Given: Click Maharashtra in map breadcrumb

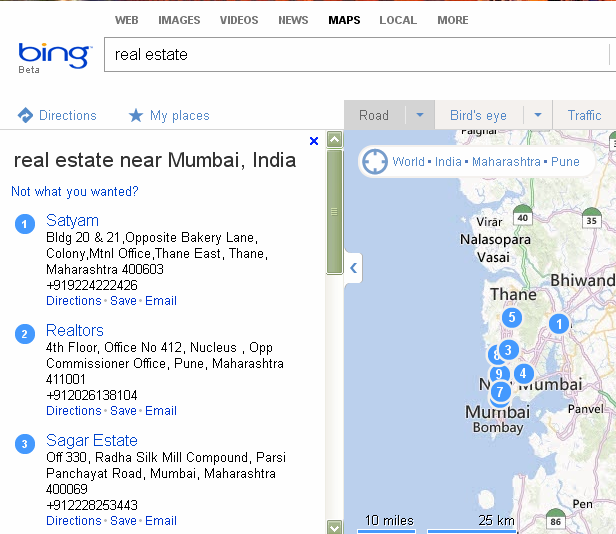Looking at the screenshot, I should tap(506, 161).
